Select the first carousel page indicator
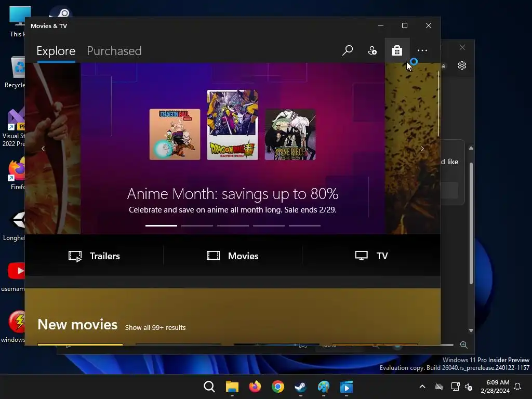 161,225
